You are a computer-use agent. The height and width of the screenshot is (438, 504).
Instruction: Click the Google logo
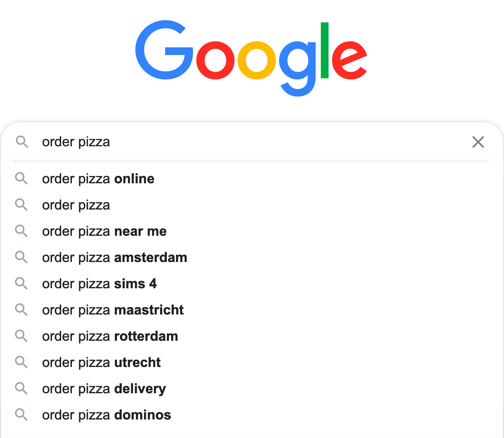(252, 56)
